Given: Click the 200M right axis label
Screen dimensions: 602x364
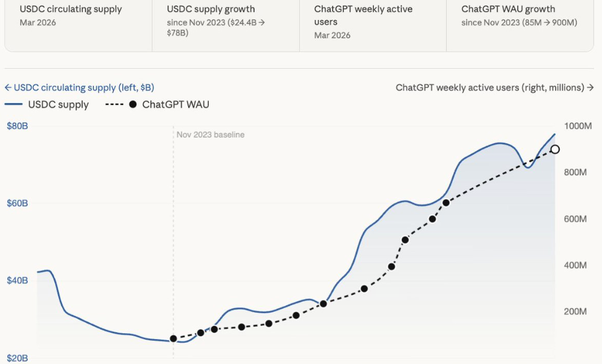Looking at the screenshot, I should 575,312.
